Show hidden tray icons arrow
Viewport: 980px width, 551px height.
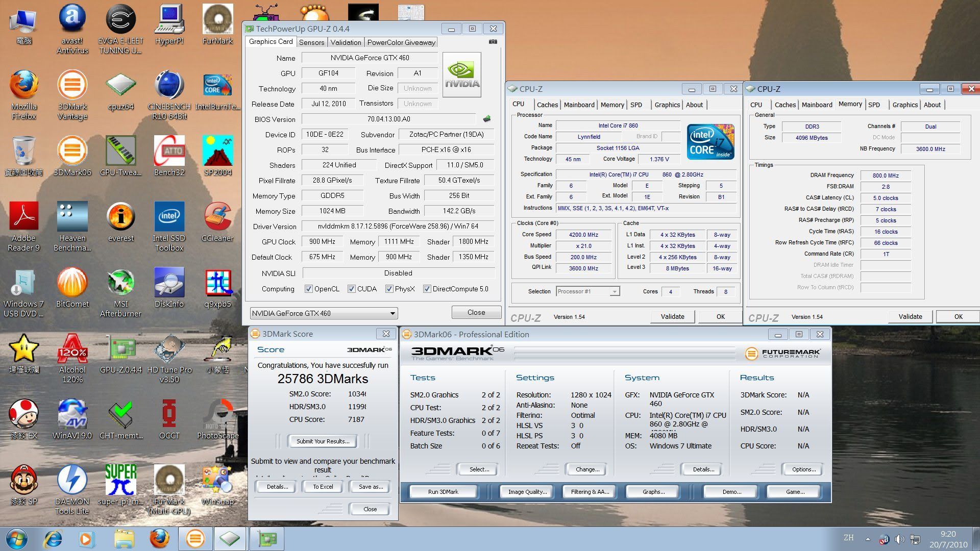coord(868,539)
